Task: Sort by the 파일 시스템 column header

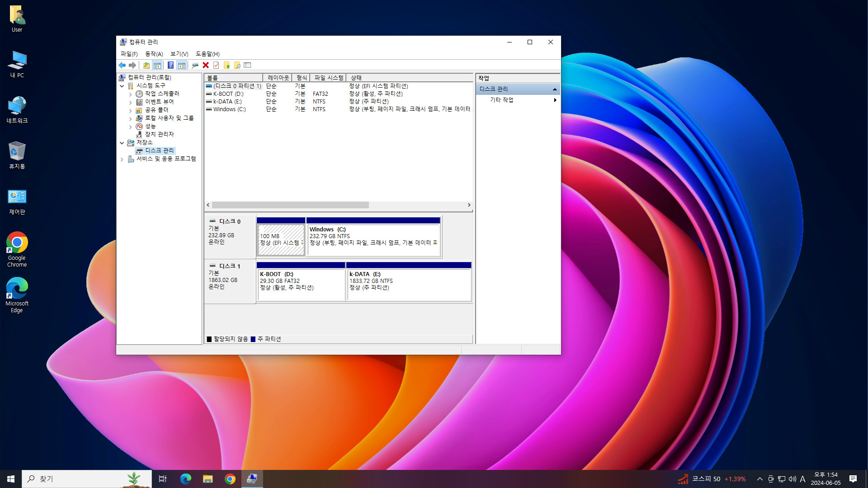Action: 328,78
